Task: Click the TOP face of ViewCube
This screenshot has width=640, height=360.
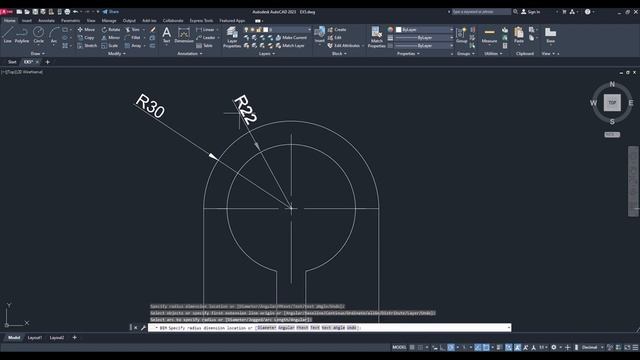Action: point(612,102)
